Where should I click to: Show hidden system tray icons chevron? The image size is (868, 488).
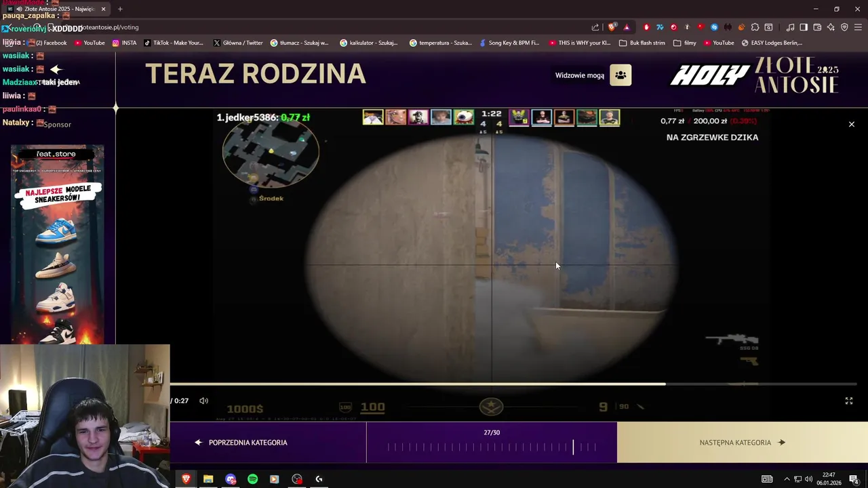787,479
